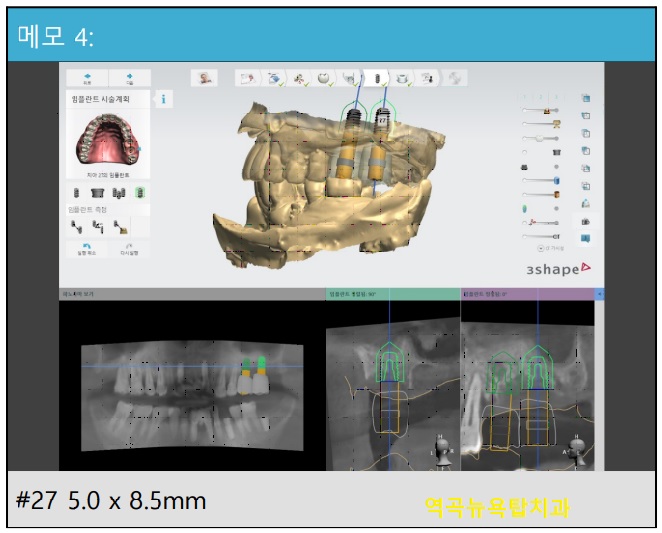Viewport: 662px width, 533px height.
Task: Open the panoramic curve workflow step
Action: click(350, 78)
